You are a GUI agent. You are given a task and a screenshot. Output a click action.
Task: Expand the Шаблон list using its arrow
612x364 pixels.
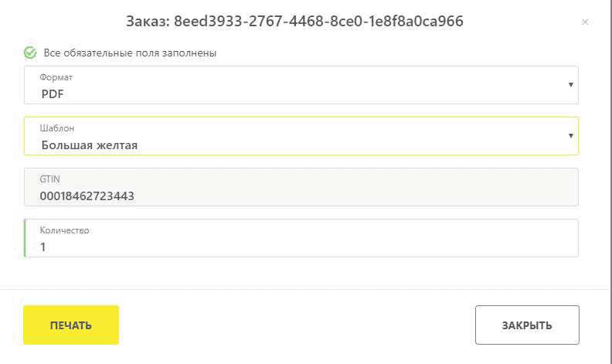(x=570, y=135)
